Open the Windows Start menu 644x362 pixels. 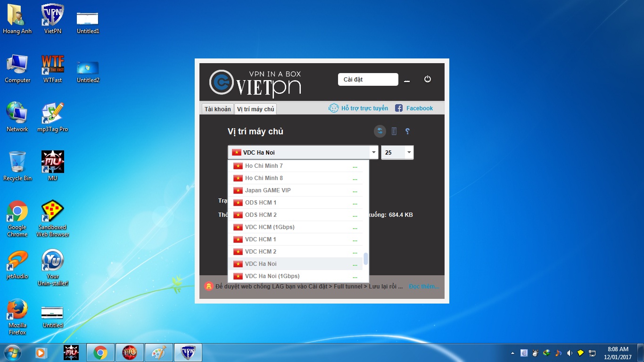coord(12,352)
